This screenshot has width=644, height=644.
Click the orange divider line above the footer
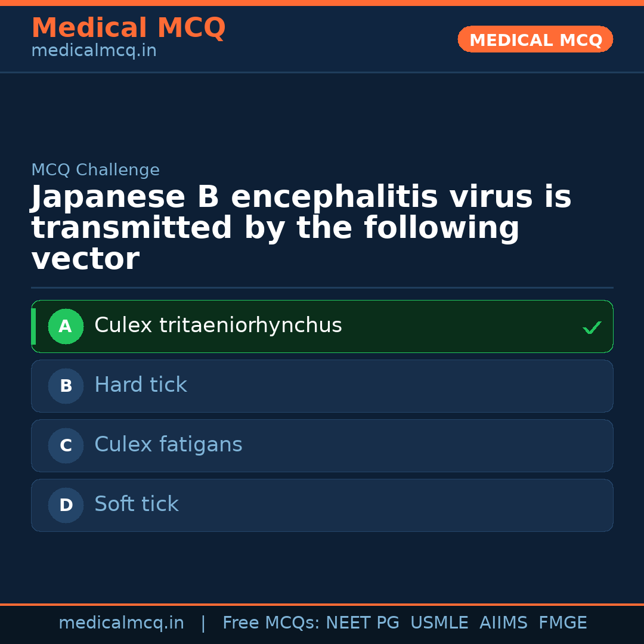(x=322, y=604)
